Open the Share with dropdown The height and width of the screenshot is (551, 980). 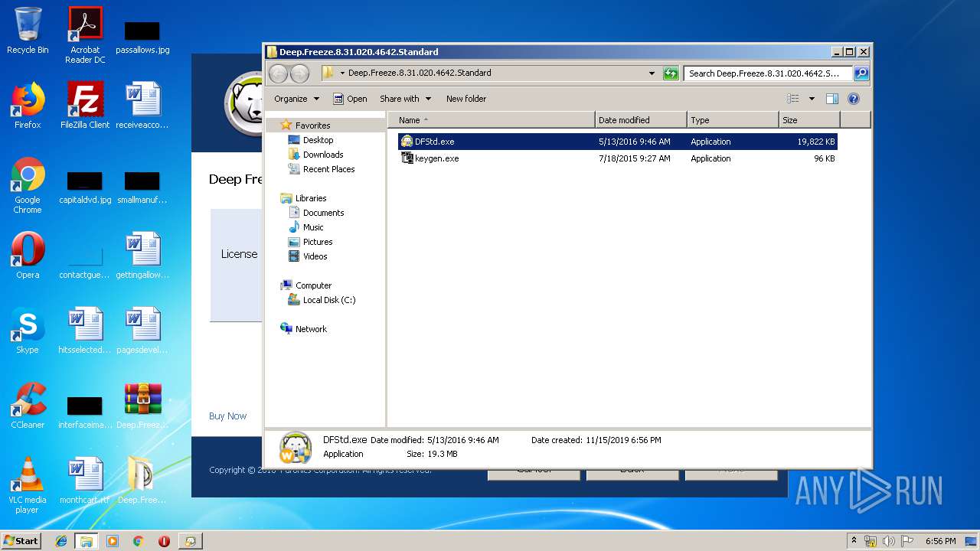click(x=405, y=99)
